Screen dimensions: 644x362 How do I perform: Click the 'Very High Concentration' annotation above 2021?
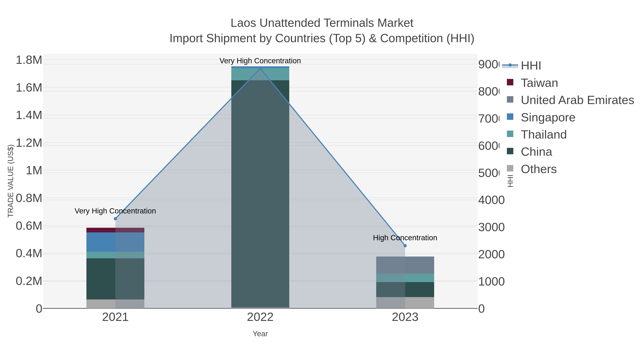pos(115,211)
